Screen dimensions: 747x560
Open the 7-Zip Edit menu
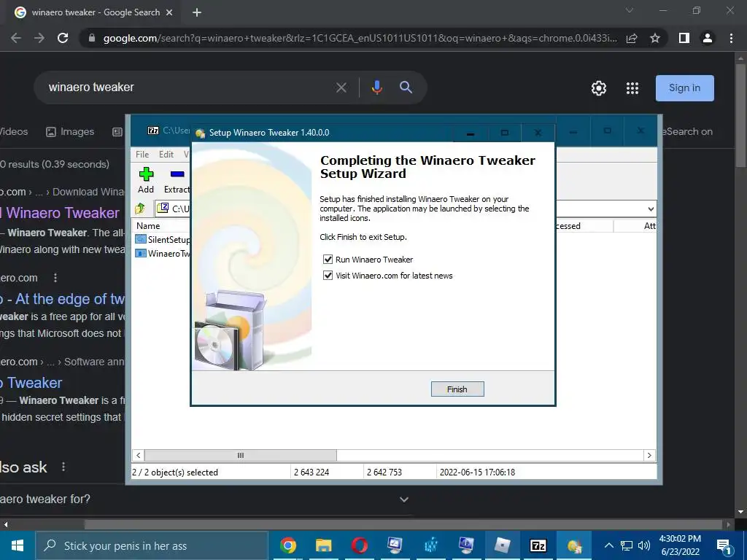click(x=166, y=155)
